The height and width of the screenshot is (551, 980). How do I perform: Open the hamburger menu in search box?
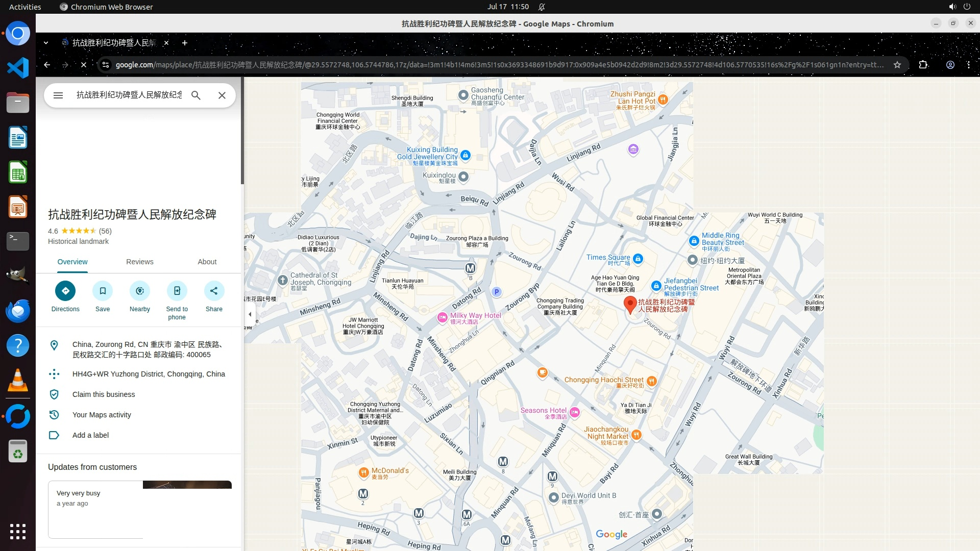click(x=58, y=95)
